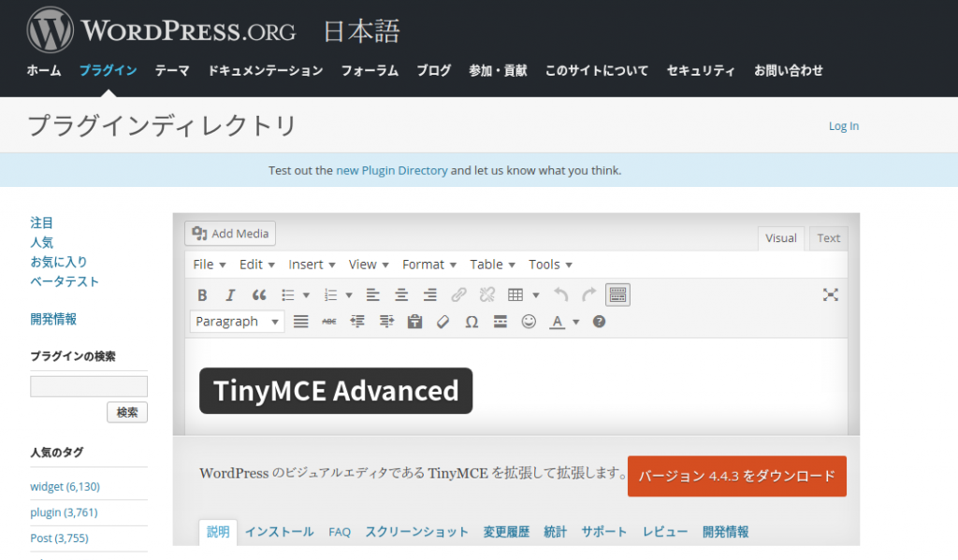958x560 pixels.
Task: Click the Add Media button
Action: tap(230, 234)
